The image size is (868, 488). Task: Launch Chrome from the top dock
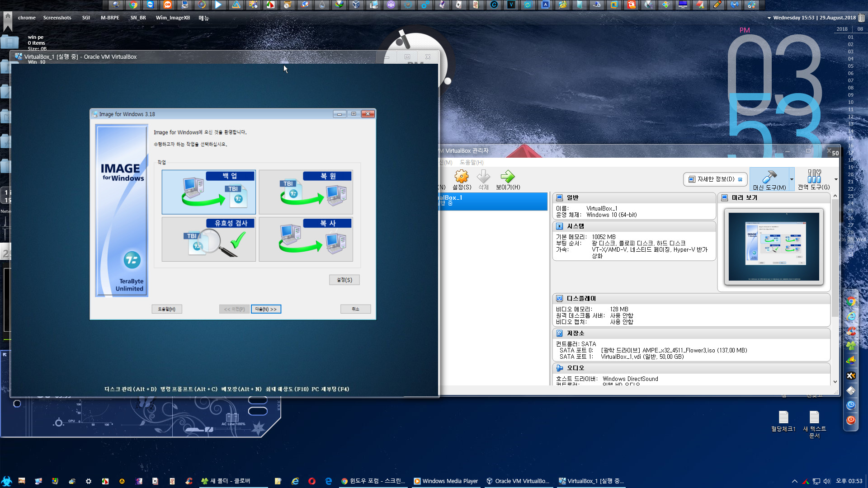click(x=133, y=5)
